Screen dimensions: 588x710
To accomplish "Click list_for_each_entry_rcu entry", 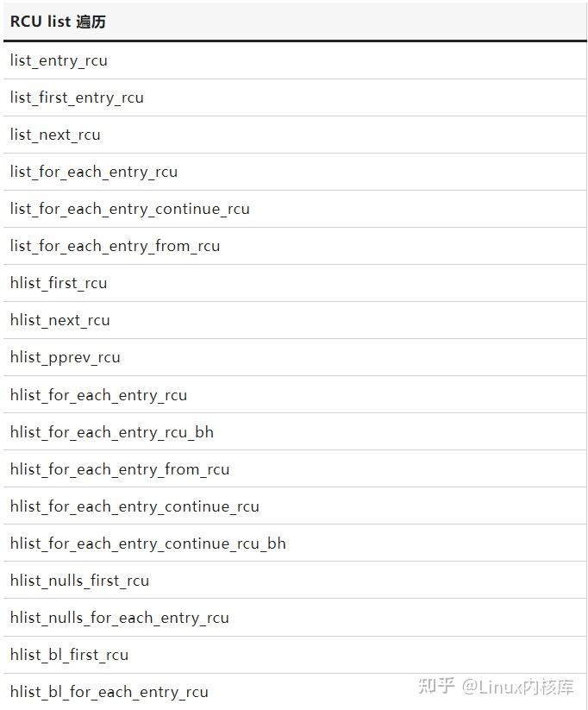I will [x=94, y=172].
